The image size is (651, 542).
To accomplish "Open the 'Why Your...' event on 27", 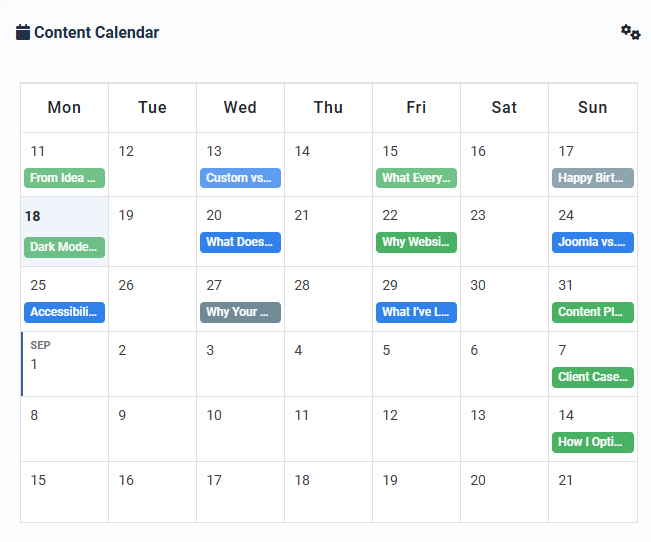I will point(240,312).
